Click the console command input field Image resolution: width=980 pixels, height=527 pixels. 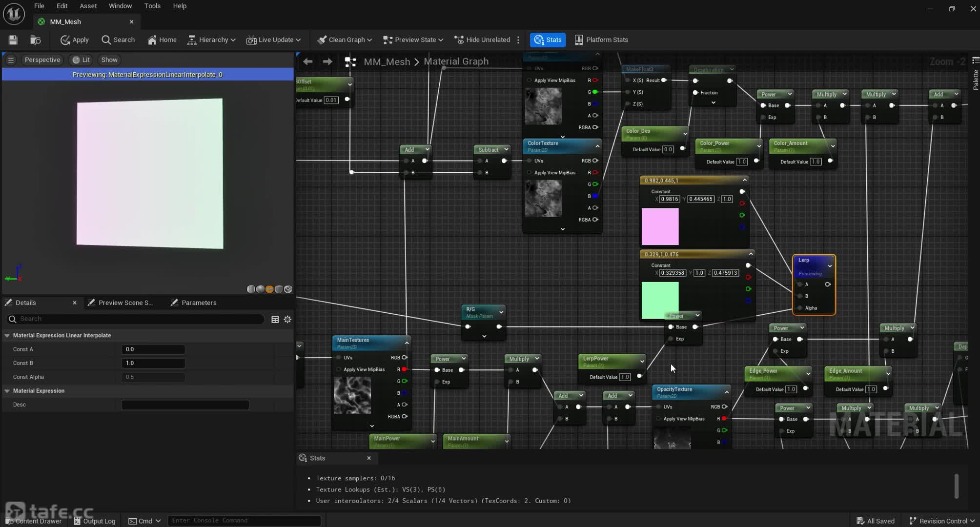click(x=244, y=521)
